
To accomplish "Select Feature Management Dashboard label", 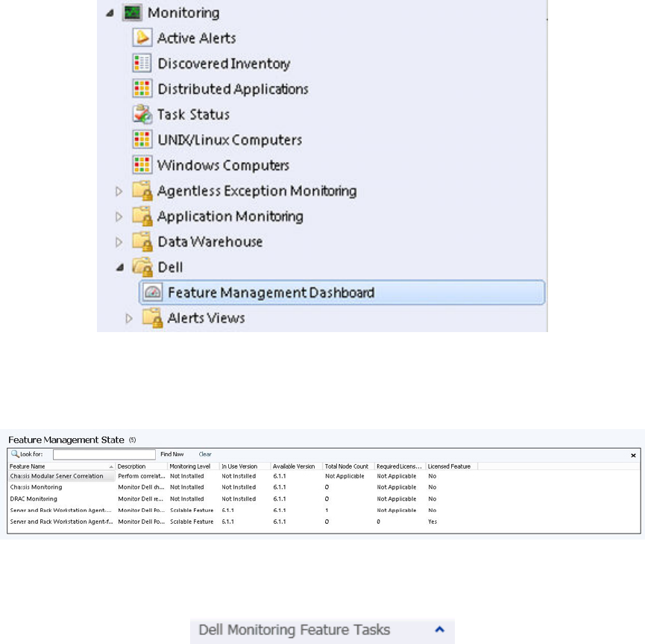I will click(271, 293).
